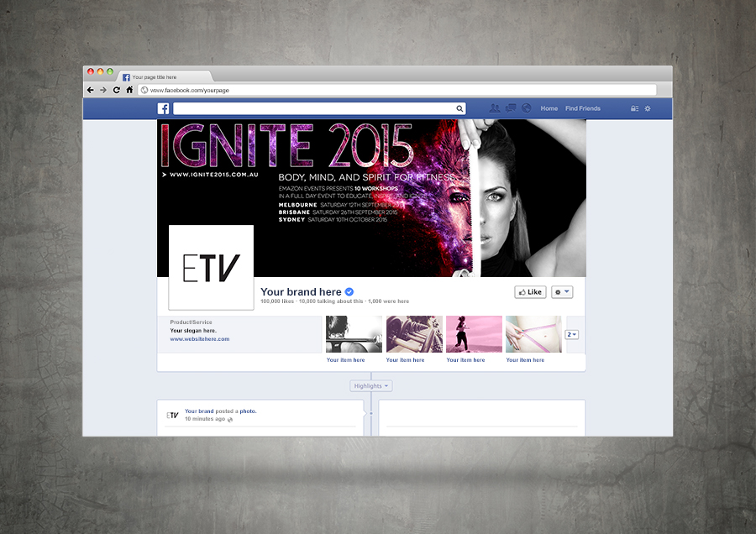Click the public audience globe icon in post
The image size is (756, 534).
pyautogui.click(x=230, y=419)
